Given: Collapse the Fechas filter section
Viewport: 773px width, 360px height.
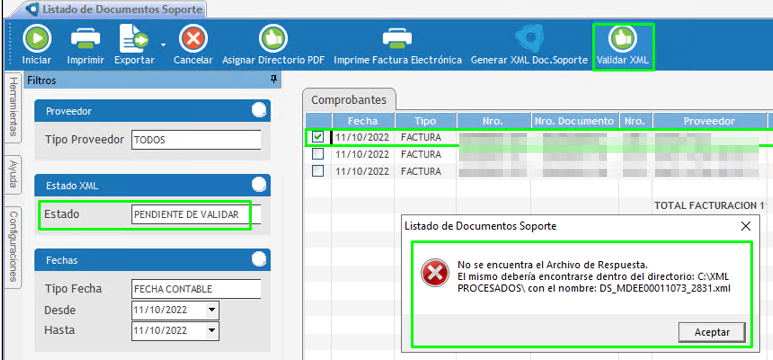Looking at the screenshot, I should 259,259.
